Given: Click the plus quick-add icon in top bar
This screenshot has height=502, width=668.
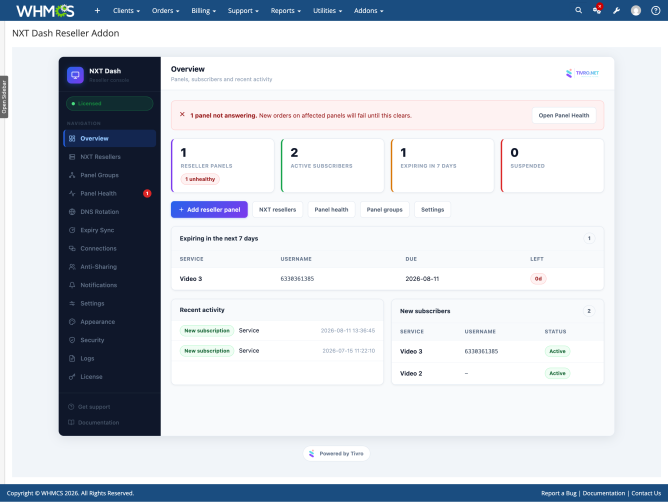Looking at the screenshot, I should click(97, 11).
